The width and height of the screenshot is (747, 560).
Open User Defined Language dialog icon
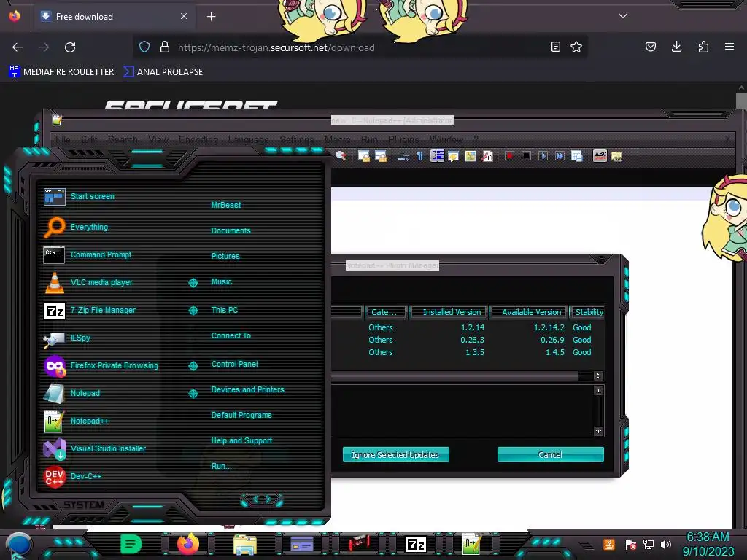tap(453, 156)
